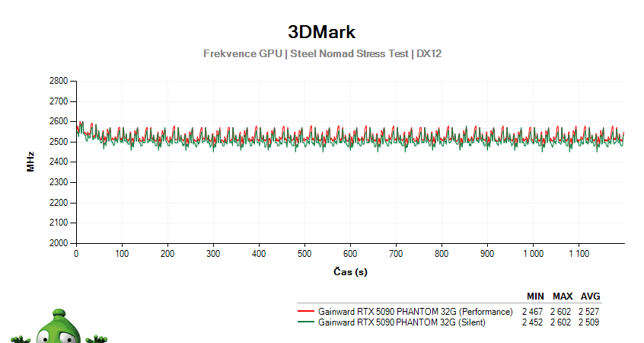The image size is (644, 343).
Task: Click the MHz y-axis label
Action: pyautogui.click(x=30, y=162)
